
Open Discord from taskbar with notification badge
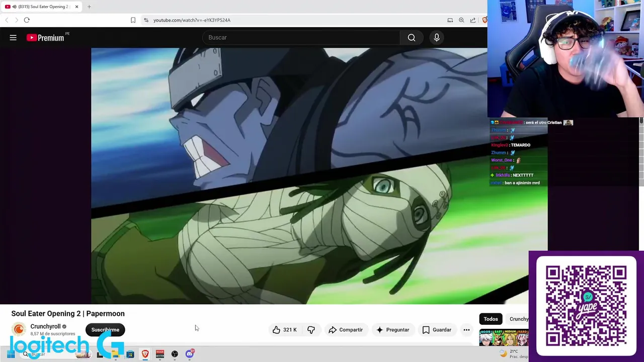click(x=190, y=354)
